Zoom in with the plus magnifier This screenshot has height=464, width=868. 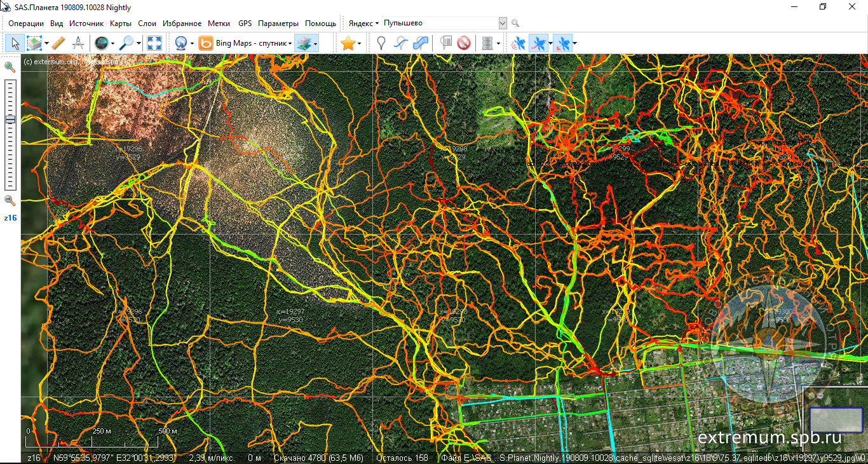tap(10, 67)
